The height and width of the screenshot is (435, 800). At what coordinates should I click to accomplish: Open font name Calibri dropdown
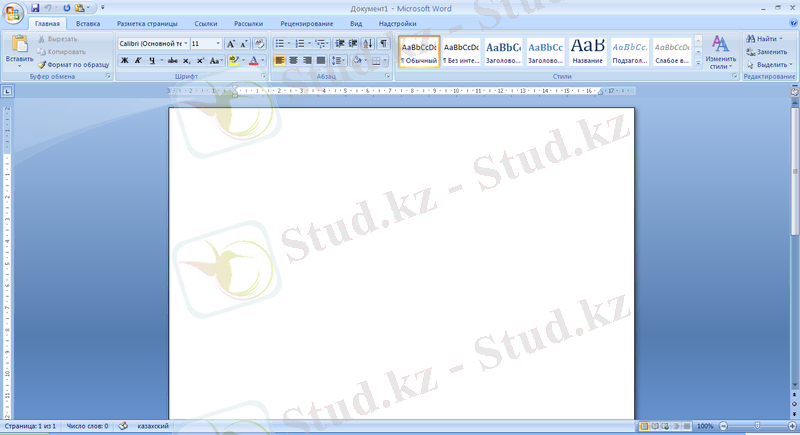pos(186,44)
